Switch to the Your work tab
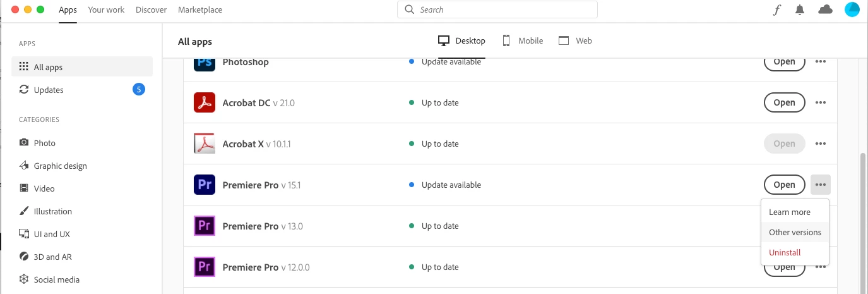The image size is (868, 294). pyautogui.click(x=106, y=10)
